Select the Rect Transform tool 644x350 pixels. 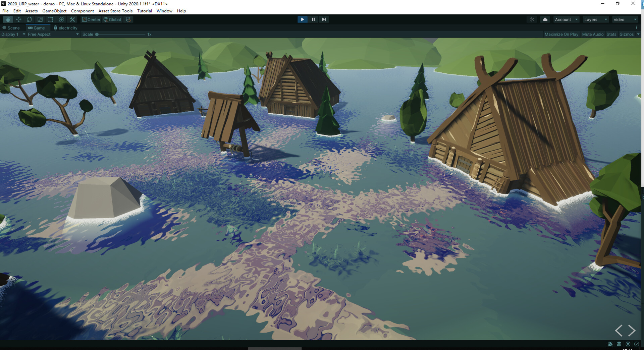coord(51,19)
